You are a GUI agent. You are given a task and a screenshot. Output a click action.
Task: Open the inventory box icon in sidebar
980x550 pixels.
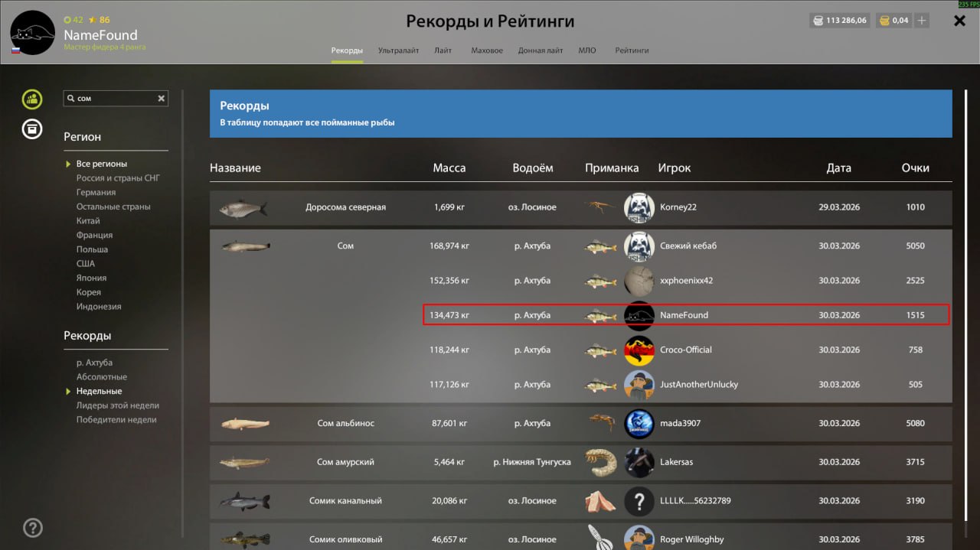[x=32, y=129]
